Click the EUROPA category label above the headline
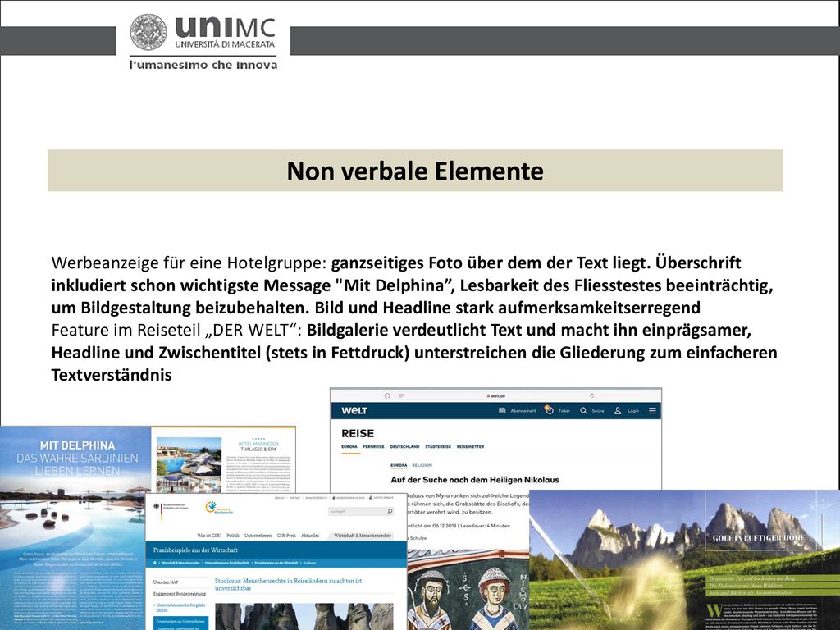 [399, 466]
